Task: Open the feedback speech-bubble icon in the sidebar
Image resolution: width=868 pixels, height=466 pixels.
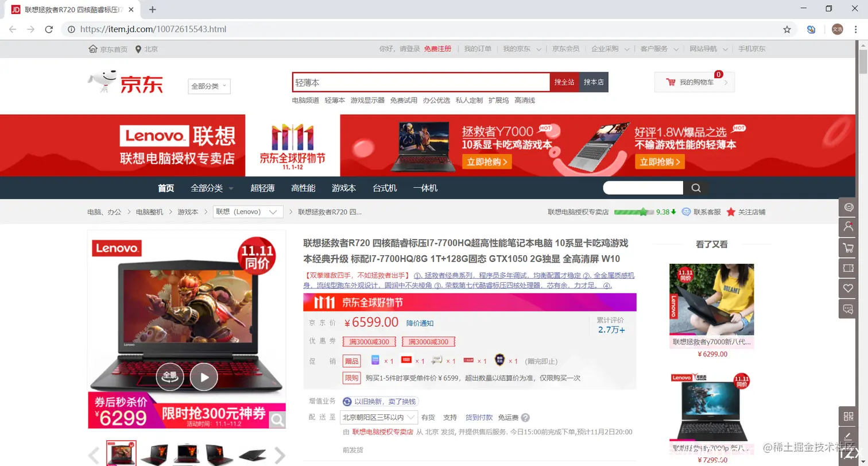Action: 848,309
